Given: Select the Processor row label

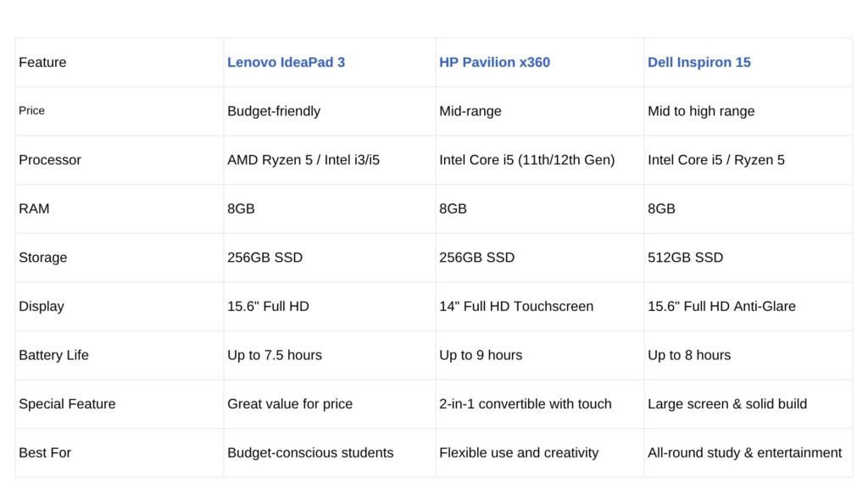Looking at the screenshot, I should (x=50, y=160).
